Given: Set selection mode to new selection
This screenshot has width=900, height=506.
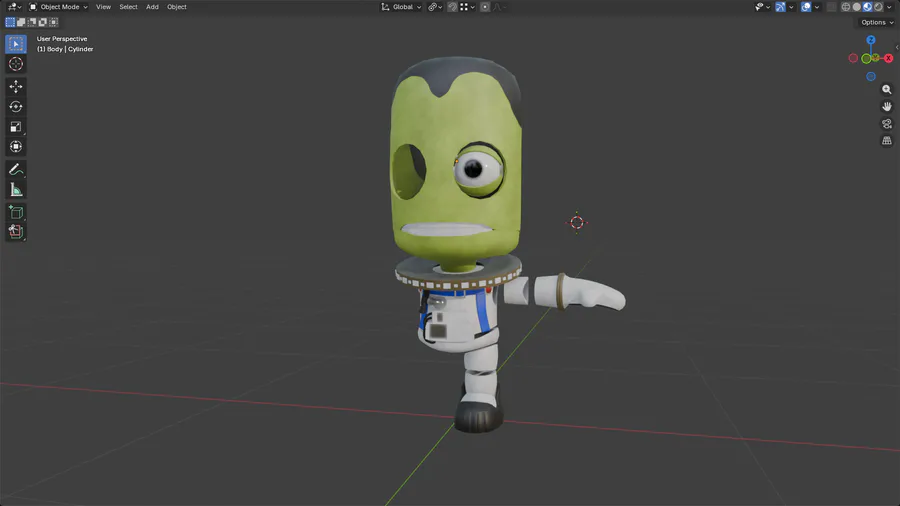Looking at the screenshot, I should [10, 22].
